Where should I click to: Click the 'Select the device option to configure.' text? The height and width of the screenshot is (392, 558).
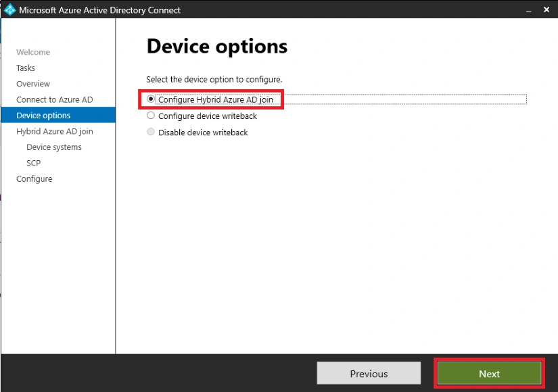coord(214,79)
